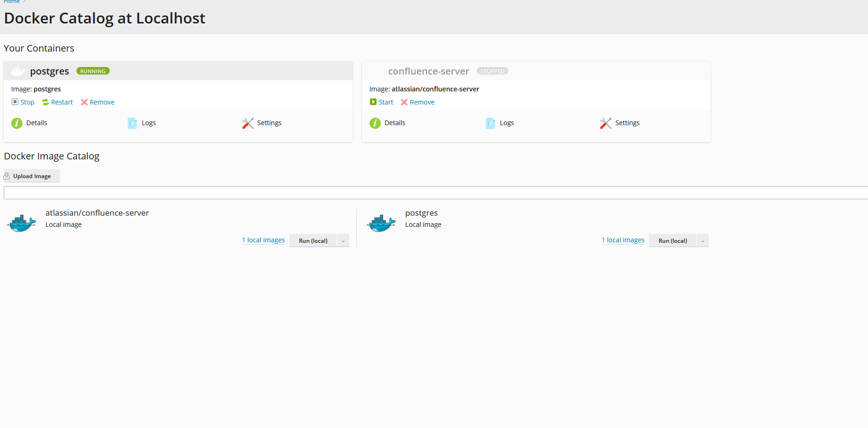Click the postgres container Docker whale icon
The width and height of the screenshot is (868, 428).
click(x=18, y=71)
